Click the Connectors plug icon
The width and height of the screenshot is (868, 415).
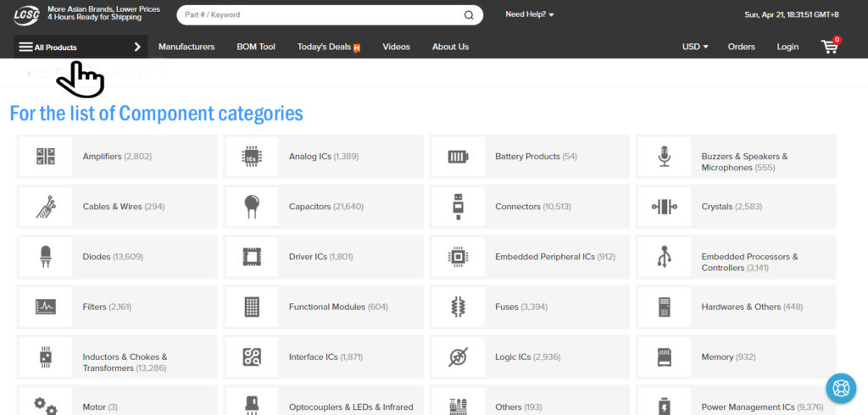tap(458, 207)
